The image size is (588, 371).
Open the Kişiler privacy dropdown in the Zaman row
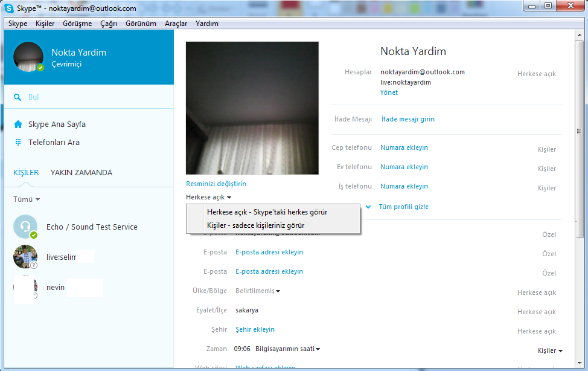tap(550, 350)
